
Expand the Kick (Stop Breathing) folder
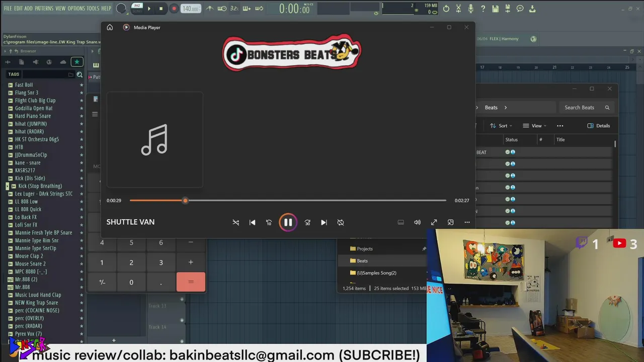[x=8, y=186]
